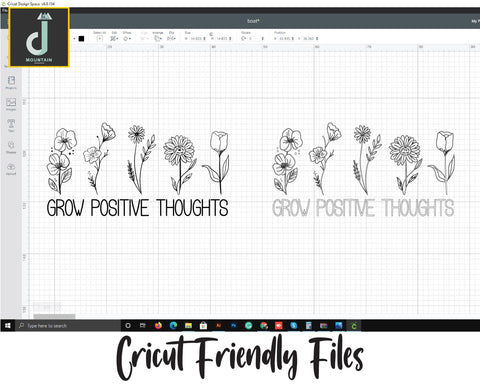Open File Explorer from the taskbar
The width and height of the screenshot is (480, 384).
188,325
